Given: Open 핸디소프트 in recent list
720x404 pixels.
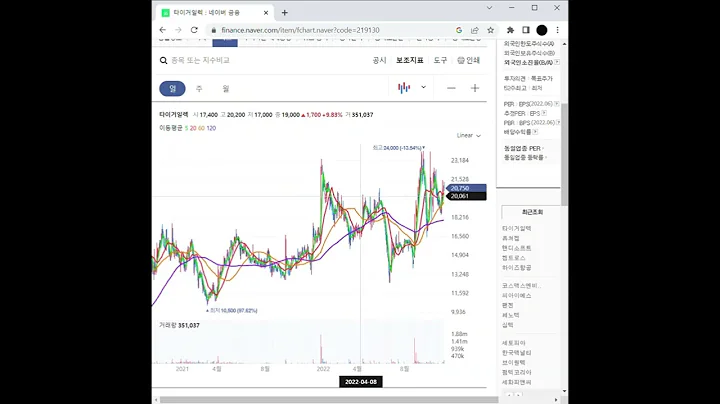Looking at the screenshot, I should [x=517, y=248].
